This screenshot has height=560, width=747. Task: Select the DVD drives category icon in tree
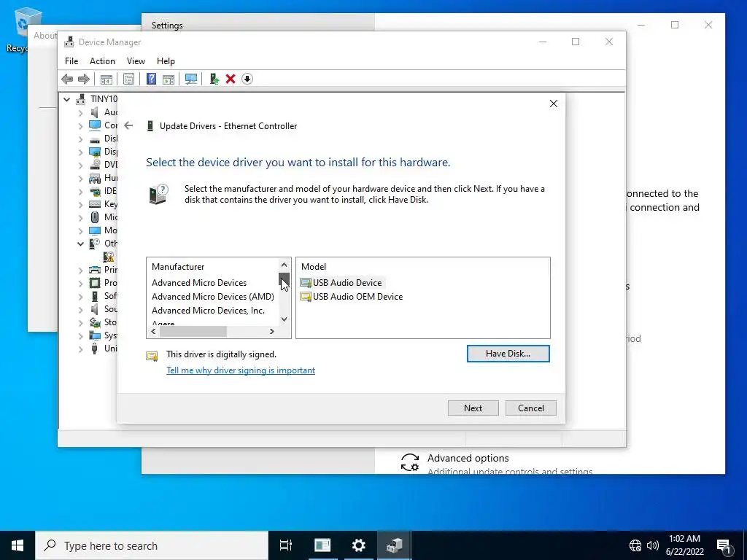95,165
